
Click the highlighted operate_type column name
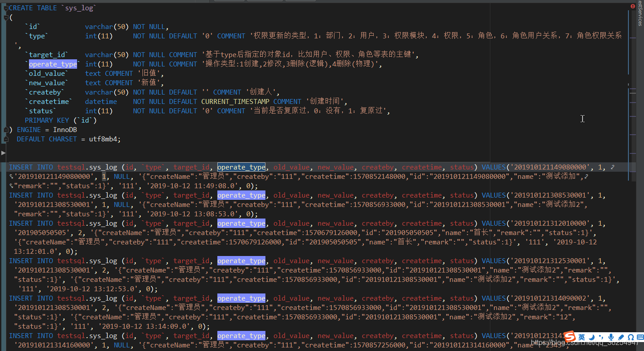(53, 64)
